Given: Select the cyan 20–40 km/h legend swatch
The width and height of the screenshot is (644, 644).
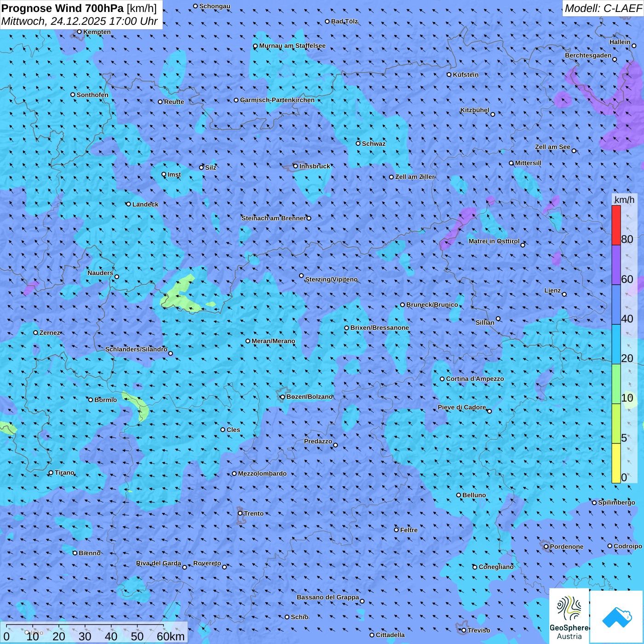Looking at the screenshot, I should pyautogui.click(x=616, y=345).
